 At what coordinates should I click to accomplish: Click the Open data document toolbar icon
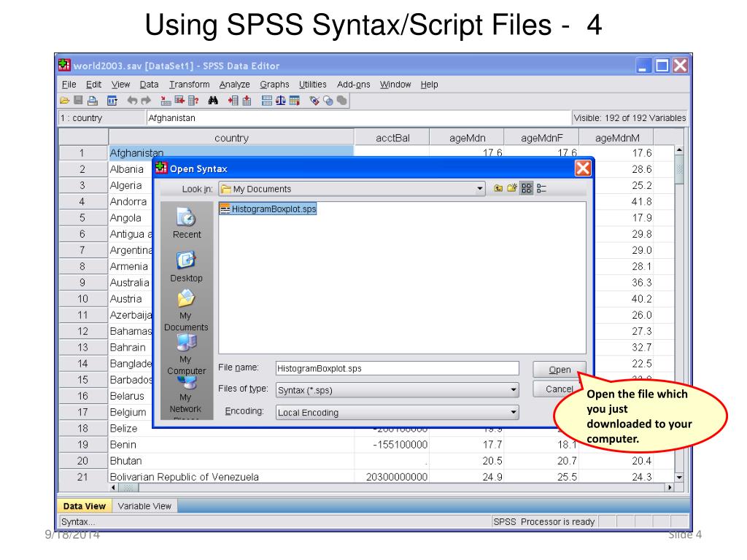pos(64,101)
